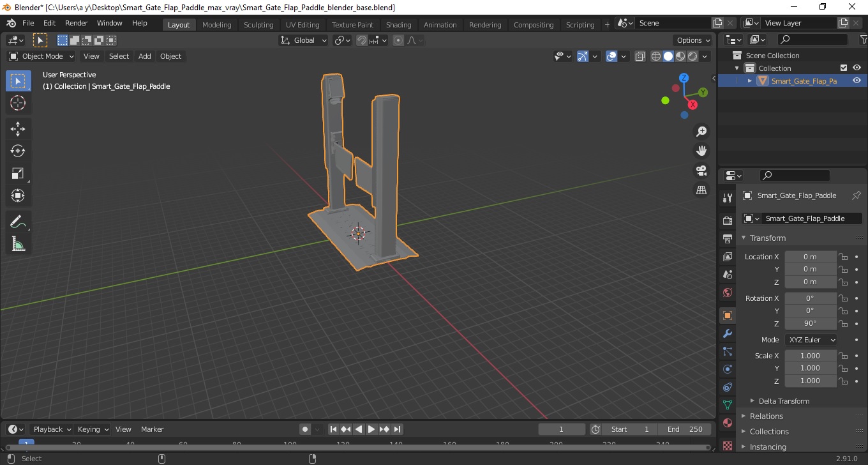Open the World properties tab
Viewport: 868px width, 465px height.
click(x=727, y=293)
